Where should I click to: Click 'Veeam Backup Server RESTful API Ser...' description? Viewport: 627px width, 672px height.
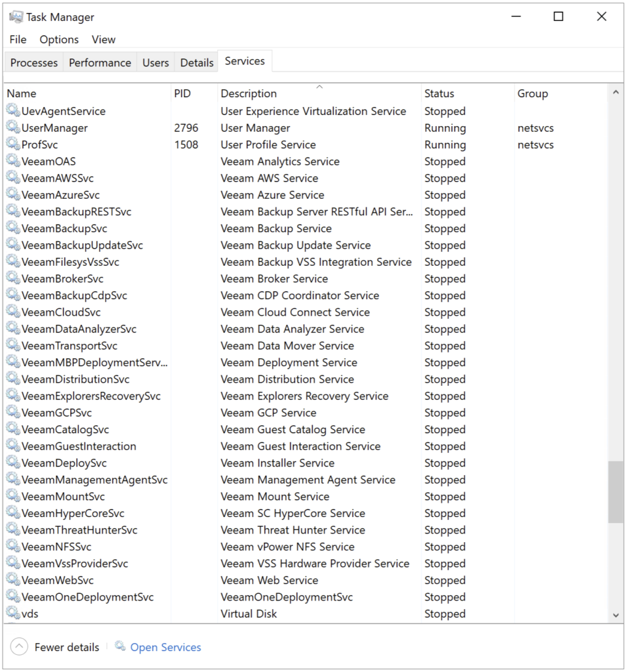[x=317, y=212]
